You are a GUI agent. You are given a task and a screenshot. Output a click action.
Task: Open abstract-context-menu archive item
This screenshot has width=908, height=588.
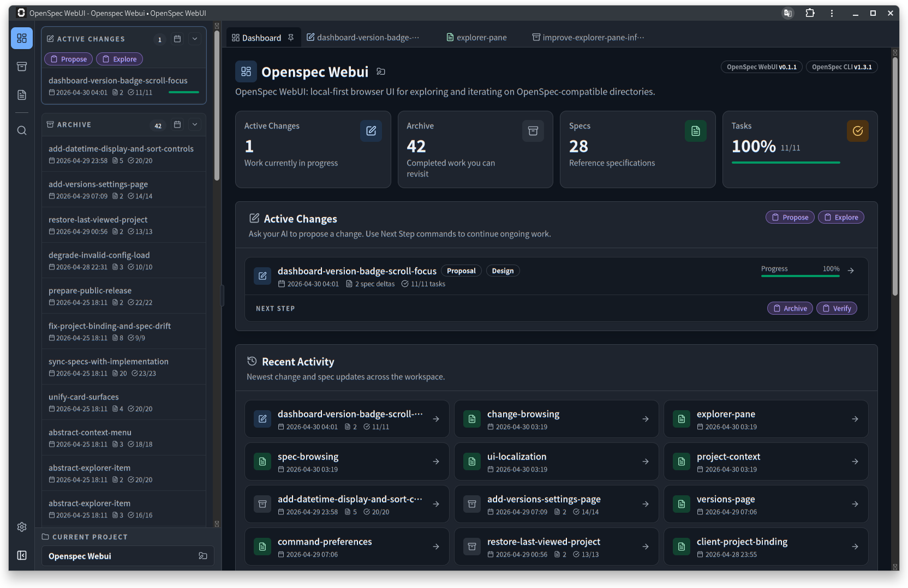click(x=124, y=437)
